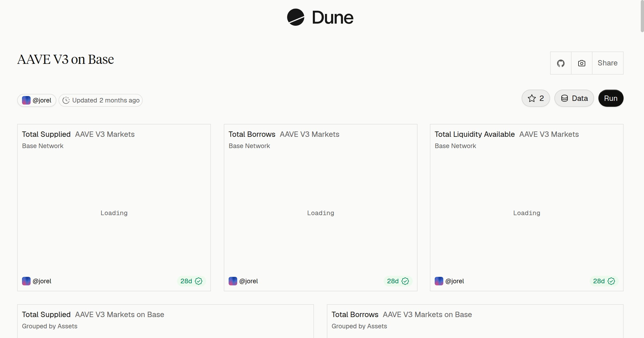
Task: Open Total Liquidity Available chart title
Action: click(475, 134)
